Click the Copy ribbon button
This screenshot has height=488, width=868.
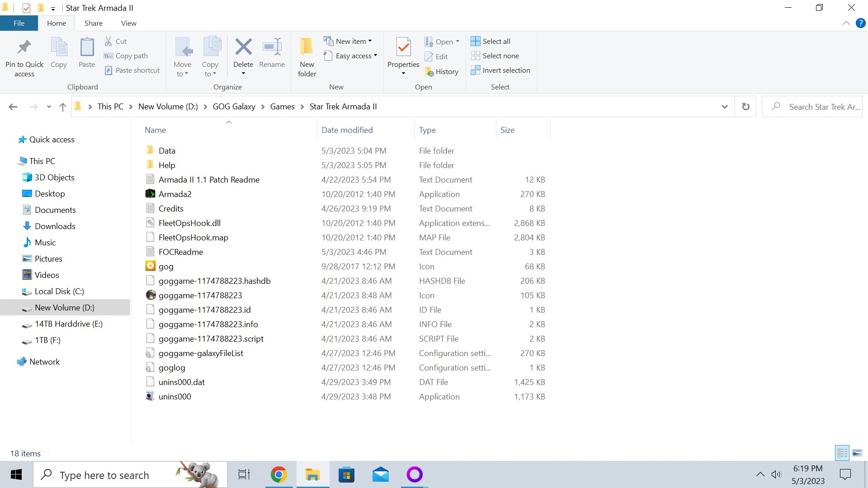pyautogui.click(x=59, y=53)
